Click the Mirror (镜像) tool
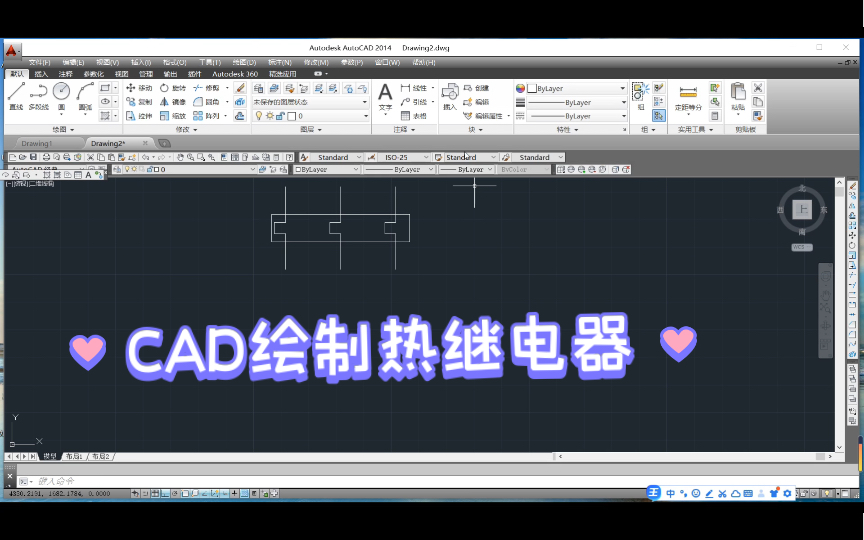The height and width of the screenshot is (540, 864). (173, 102)
